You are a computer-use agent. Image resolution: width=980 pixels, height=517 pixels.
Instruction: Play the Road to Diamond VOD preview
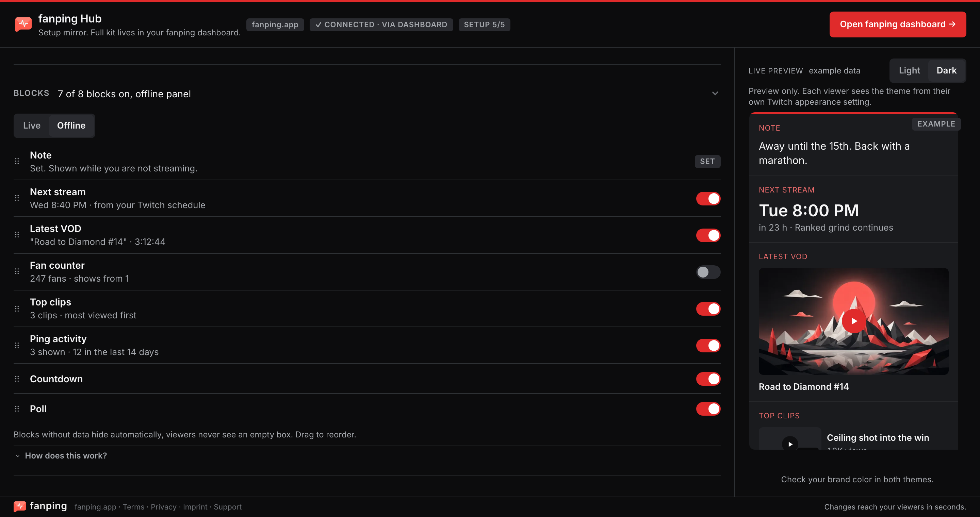854,321
